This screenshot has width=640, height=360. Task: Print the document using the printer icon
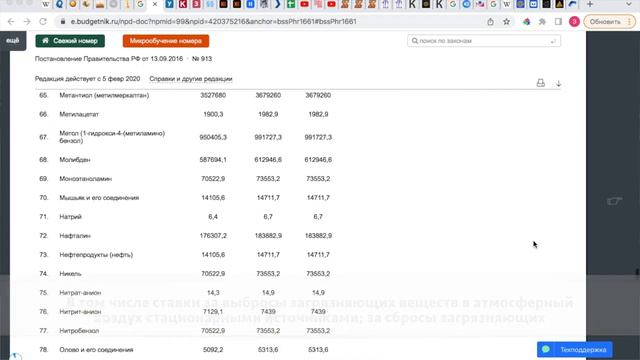tap(540, 83)
